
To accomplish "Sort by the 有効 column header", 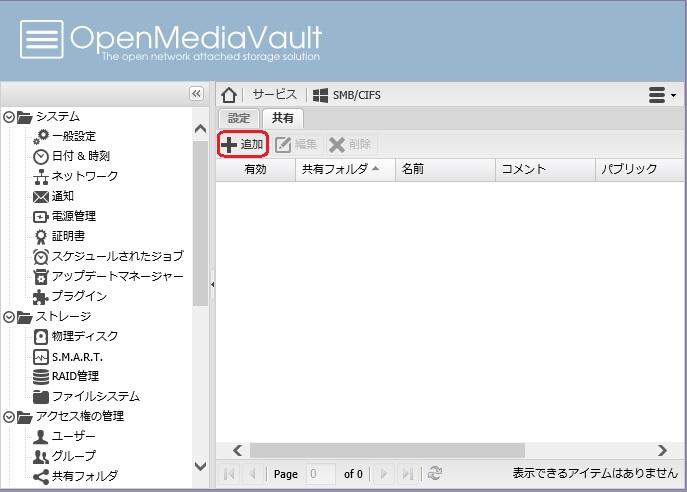I will click(255, 169).
